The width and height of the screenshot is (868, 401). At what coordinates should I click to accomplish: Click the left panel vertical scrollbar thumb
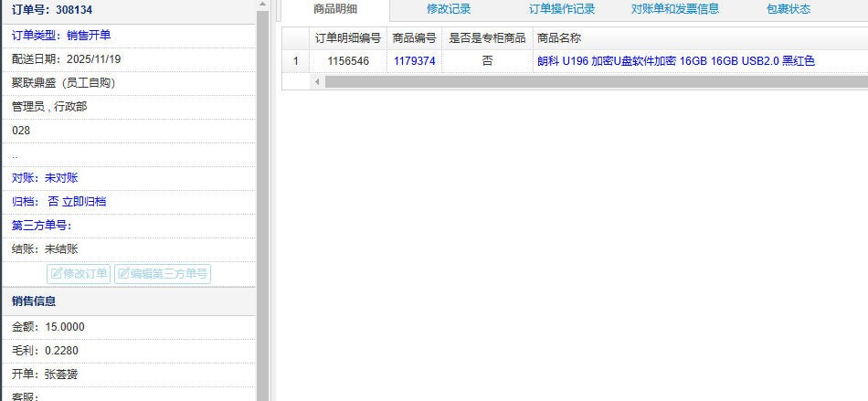click(x=263, y=183)
